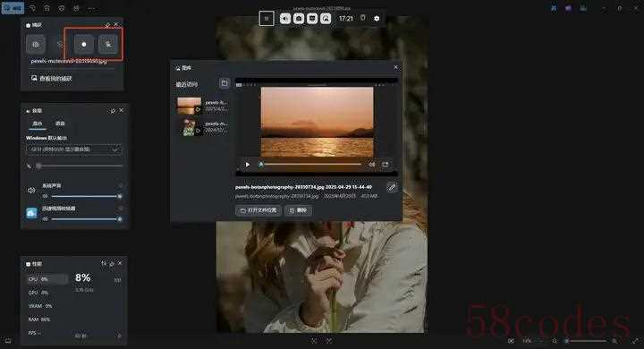Click the 17:21 clock on Game Bar
This screenshot has height=349, width=644.
[346, 19]
